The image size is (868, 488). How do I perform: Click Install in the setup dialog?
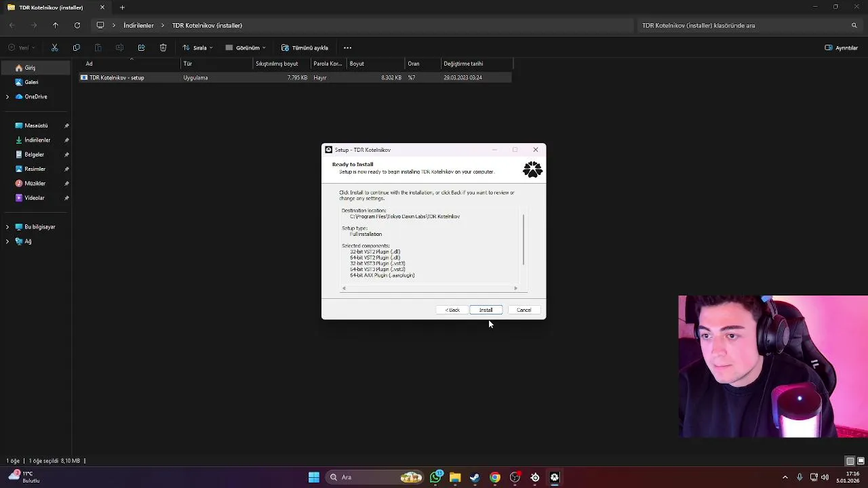(x=486, y=310)
